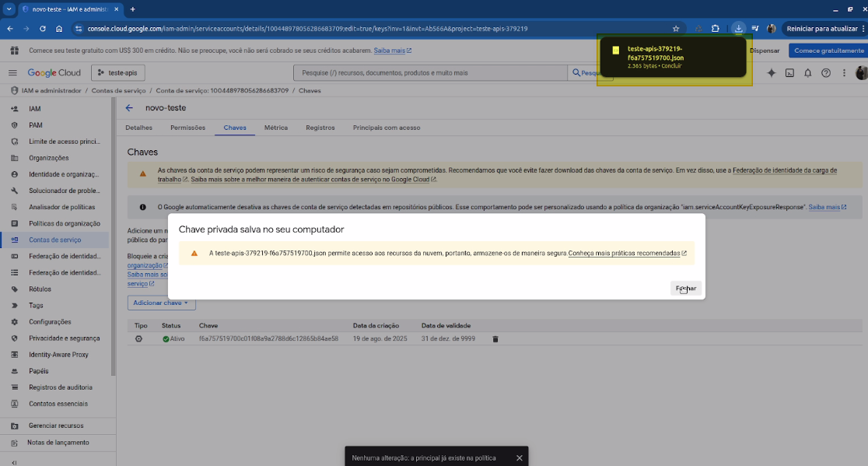The width and height of the screenshot is (868, 466).
Task: Click 'Comece gratuitamente' button
Action: [828, 51]
